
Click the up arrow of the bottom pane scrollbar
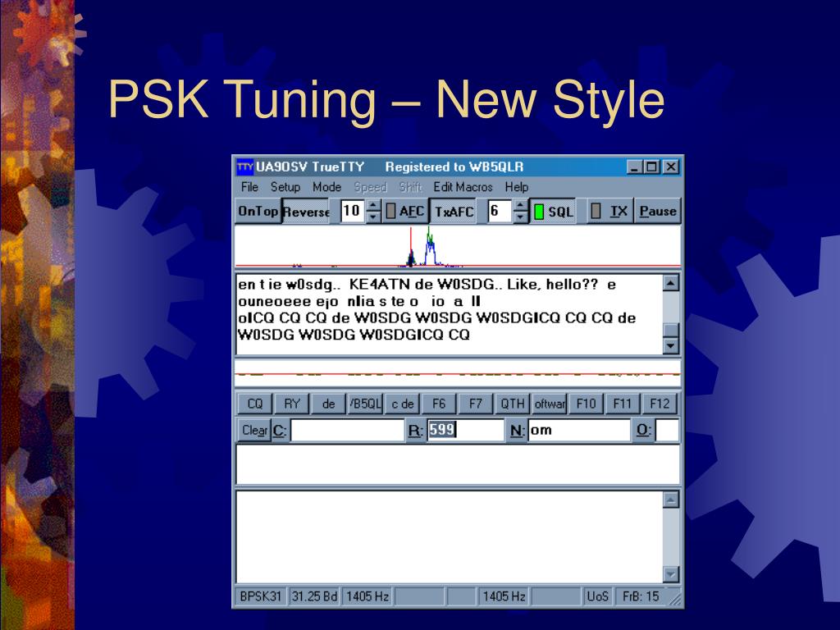671,500
